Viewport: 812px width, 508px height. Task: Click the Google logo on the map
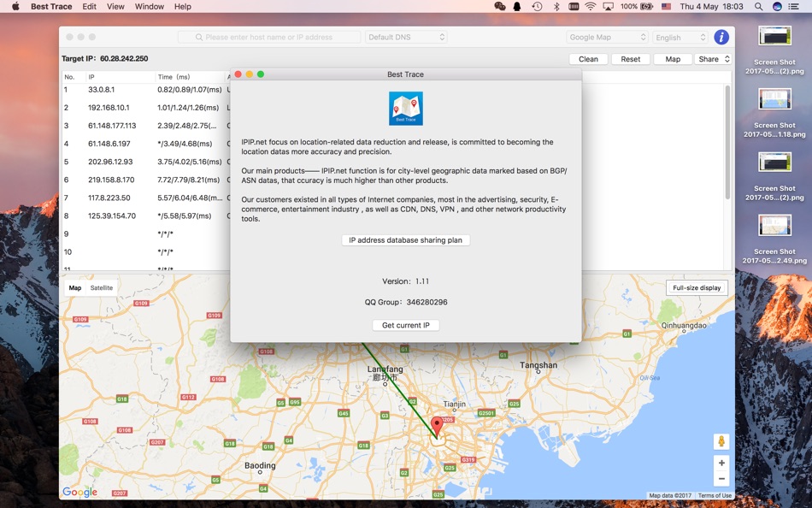click(79, 492)
